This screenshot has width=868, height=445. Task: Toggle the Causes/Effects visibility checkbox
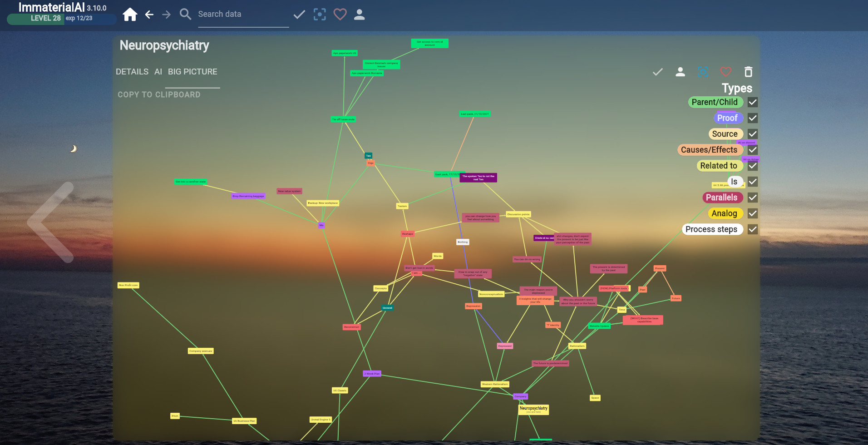(753, 150)
